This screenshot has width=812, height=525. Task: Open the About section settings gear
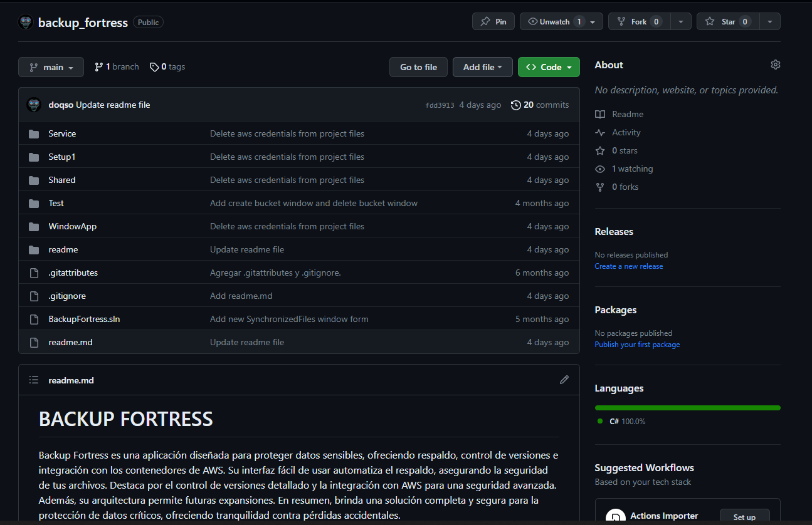click(776, 64)
